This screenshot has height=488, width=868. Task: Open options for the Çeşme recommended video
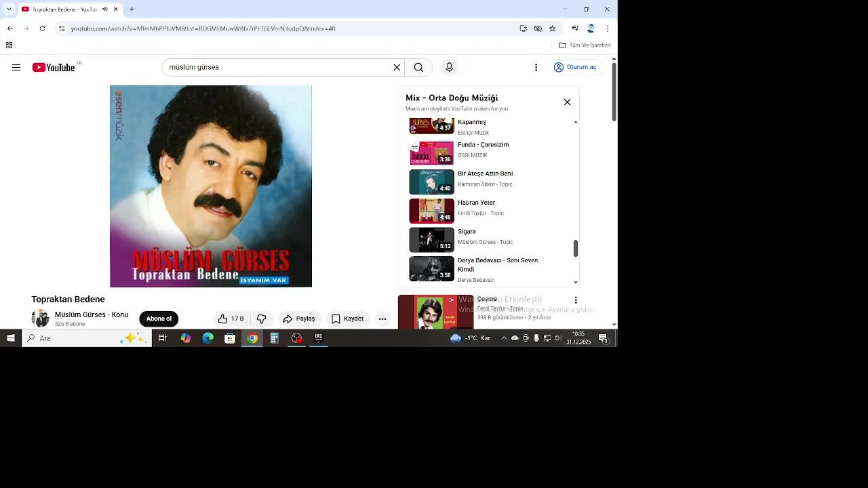[x=576, y=300]
